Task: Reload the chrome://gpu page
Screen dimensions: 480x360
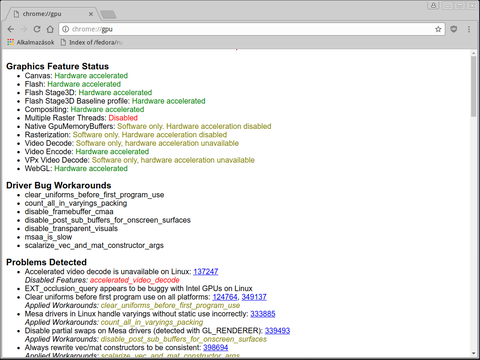Action: (37, 29)
